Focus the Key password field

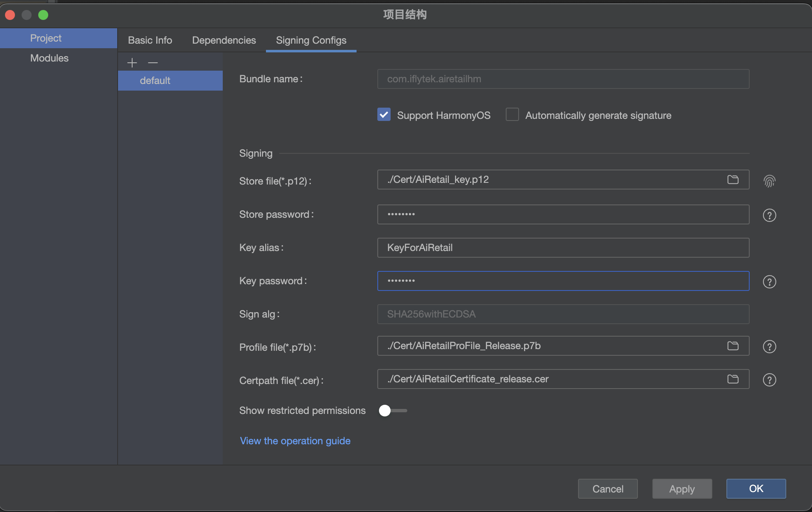563,281
